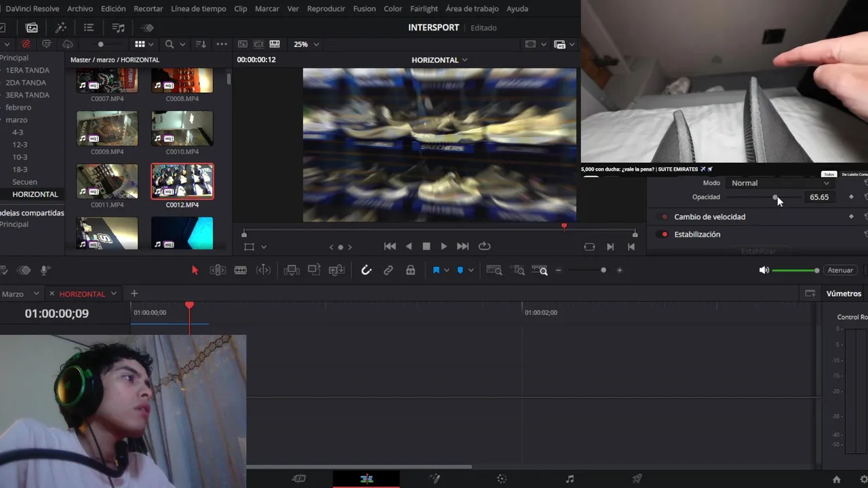Jump to first frame in viewer
Image resolution: width=868 pixels, height=488 pixels.
point(389,247)
